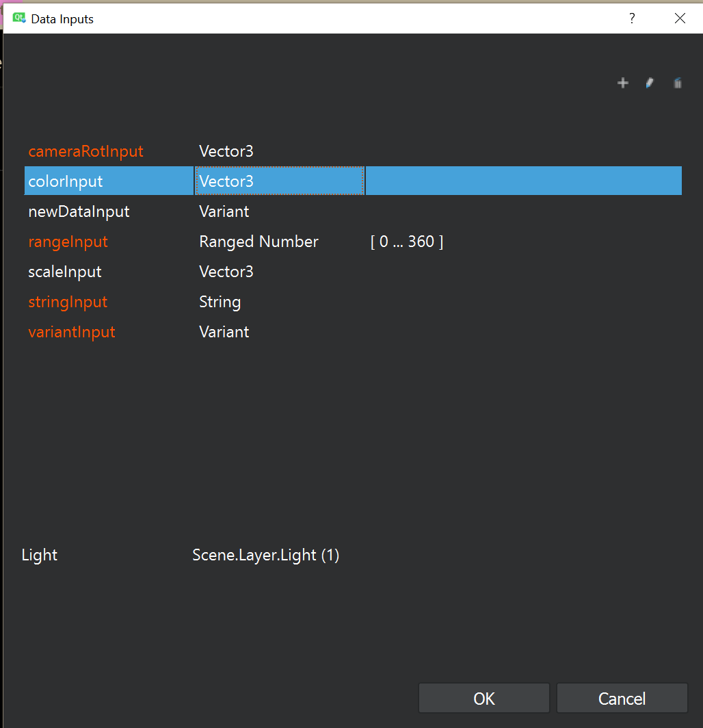Click the edit data input pencil icon
This screenshot has width=703, height=728.
(x=650, y=83)
